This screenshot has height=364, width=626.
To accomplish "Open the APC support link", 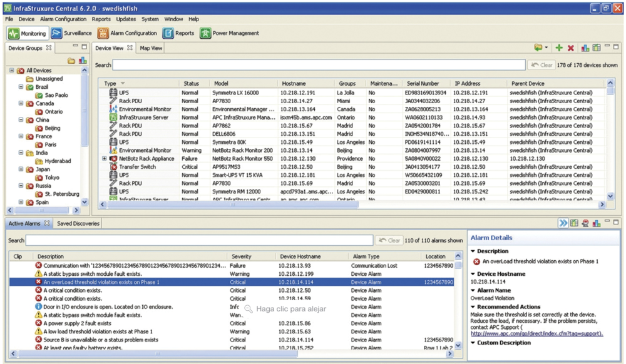I will [x=536, y=334].
